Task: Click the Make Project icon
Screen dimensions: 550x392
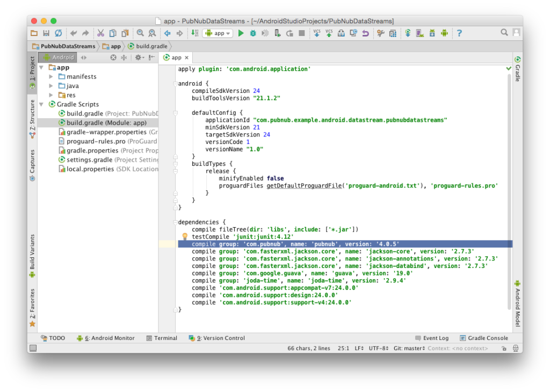Action: coord(194,33)
